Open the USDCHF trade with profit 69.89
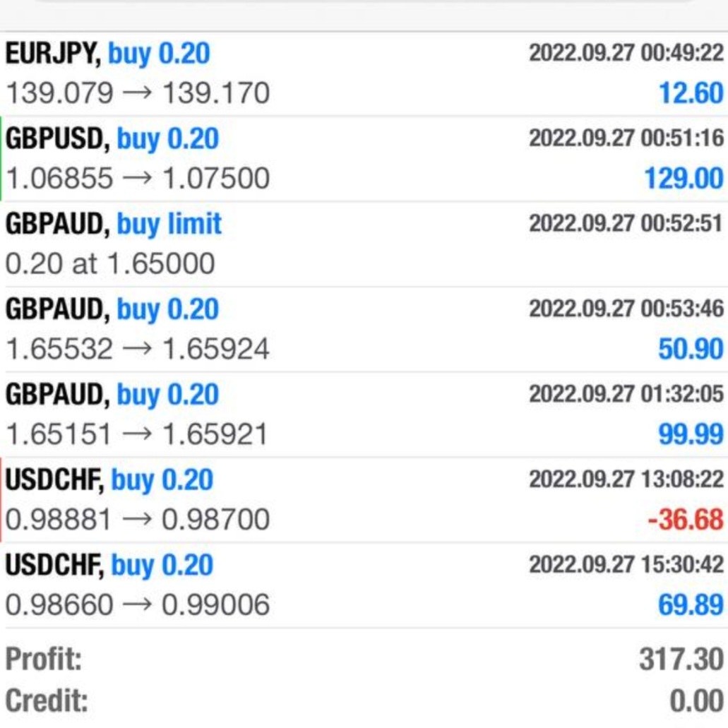 point(364,585)
